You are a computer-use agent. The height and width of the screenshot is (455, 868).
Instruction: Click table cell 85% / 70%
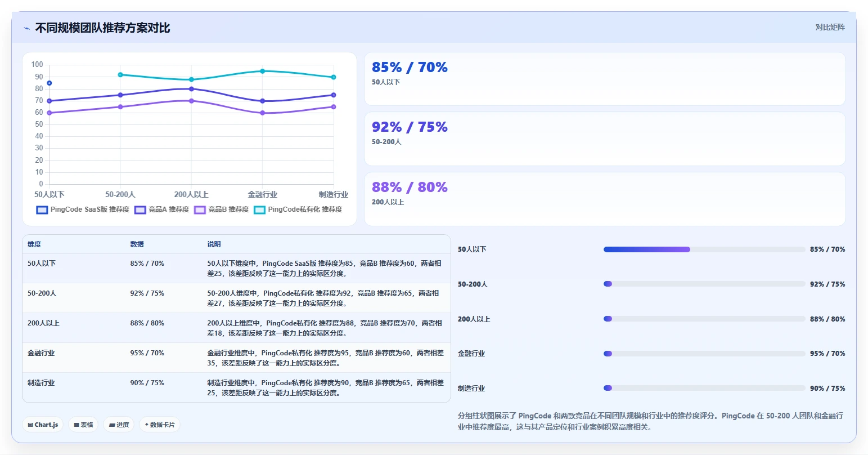pyautogui.click(x=147, y=264)
